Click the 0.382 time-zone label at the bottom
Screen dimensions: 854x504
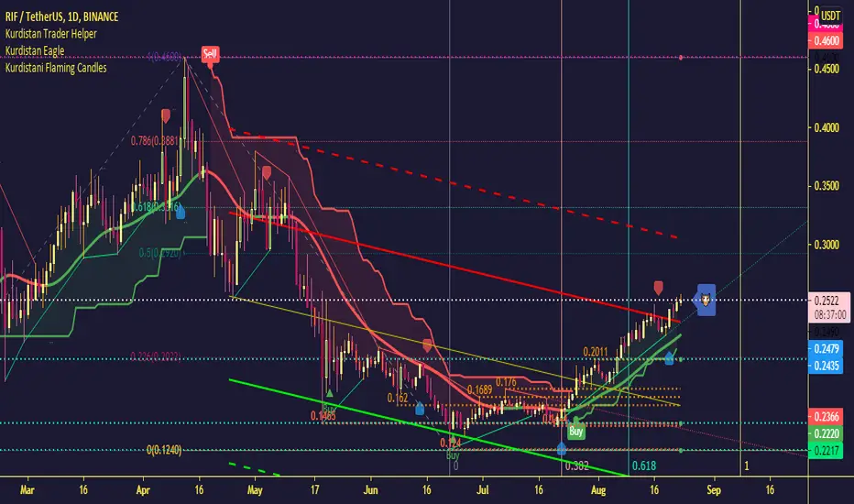pyautogui.click(x=576, y=466)
